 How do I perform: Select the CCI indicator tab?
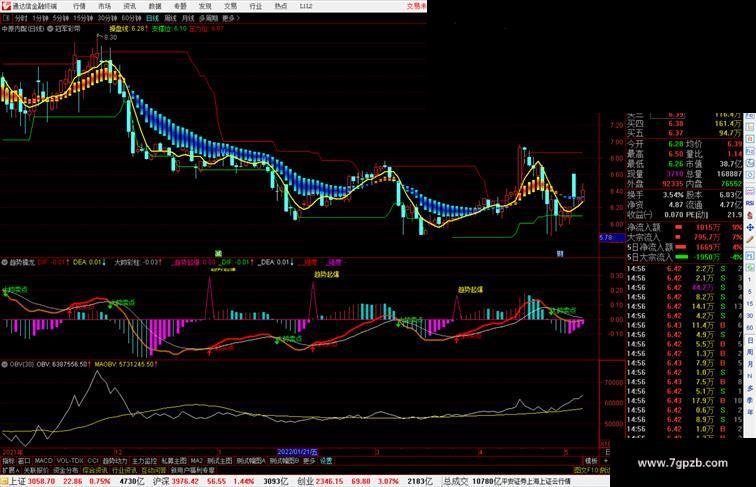pyautogui.click(x=93, y=461)
